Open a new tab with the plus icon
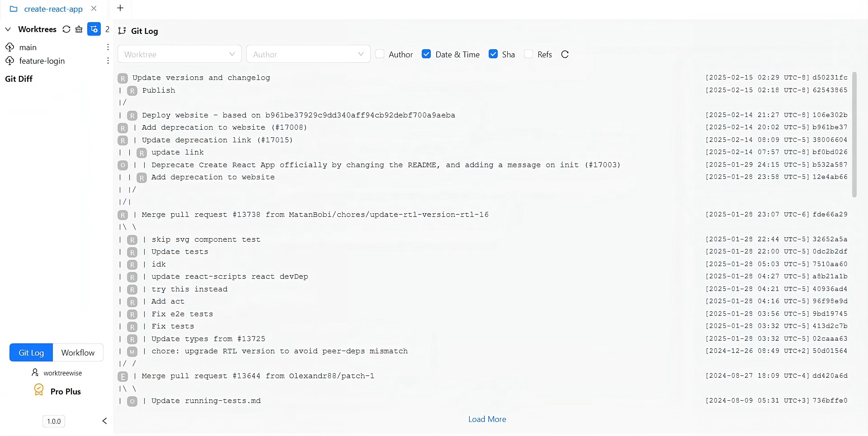The image size is (868, 436). [x=120, y=8]
